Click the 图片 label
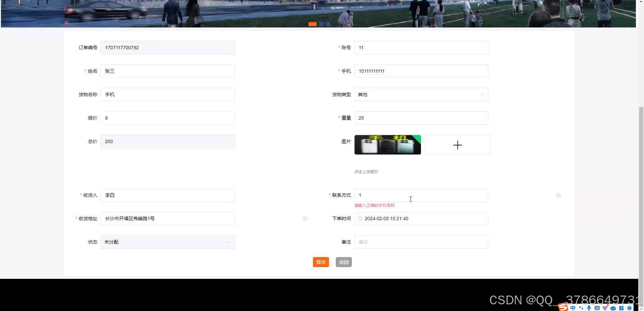This screenshot has height=311, width=644. [346, 141]
